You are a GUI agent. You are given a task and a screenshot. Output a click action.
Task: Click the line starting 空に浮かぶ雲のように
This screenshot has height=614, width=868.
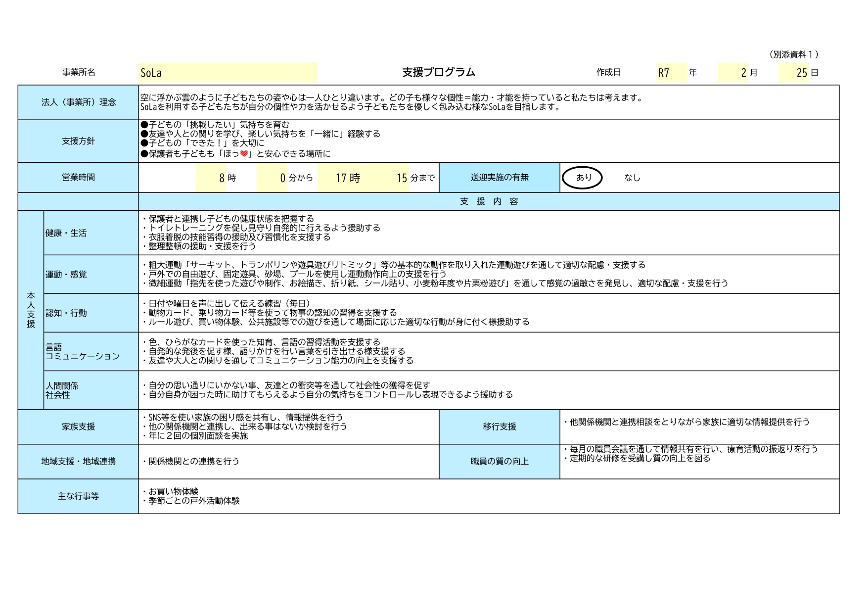[392, 98]
